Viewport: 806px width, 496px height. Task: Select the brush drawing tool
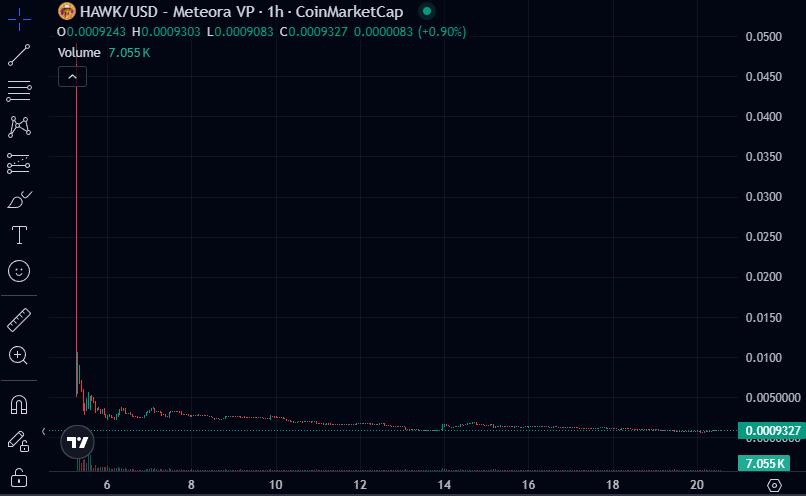tap(19, 199)
